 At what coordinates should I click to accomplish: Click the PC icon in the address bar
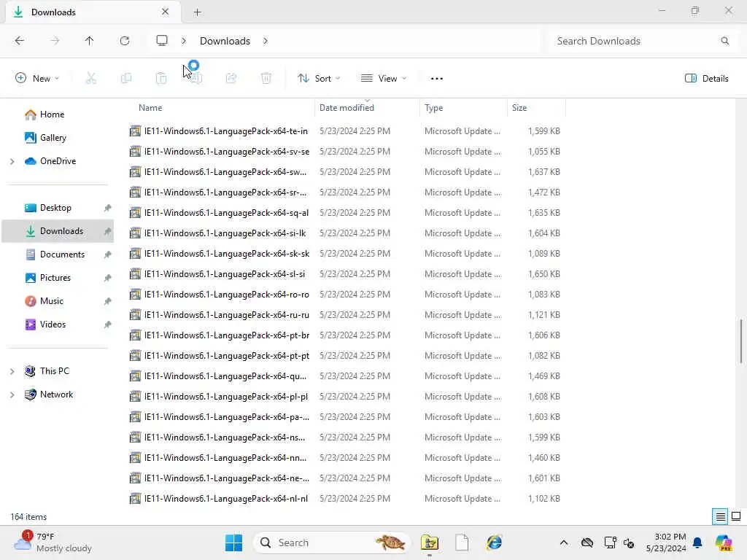click(162, 41)
